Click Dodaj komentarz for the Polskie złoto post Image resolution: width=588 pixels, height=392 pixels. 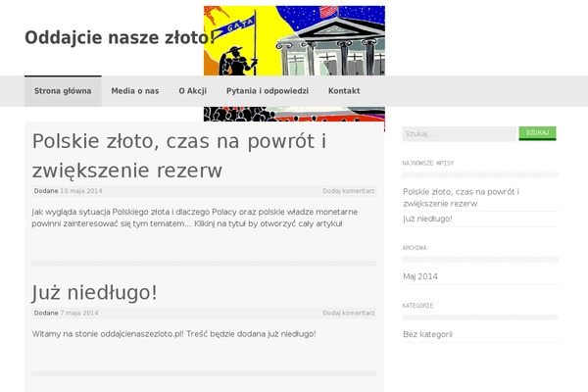tap(349, 191)
